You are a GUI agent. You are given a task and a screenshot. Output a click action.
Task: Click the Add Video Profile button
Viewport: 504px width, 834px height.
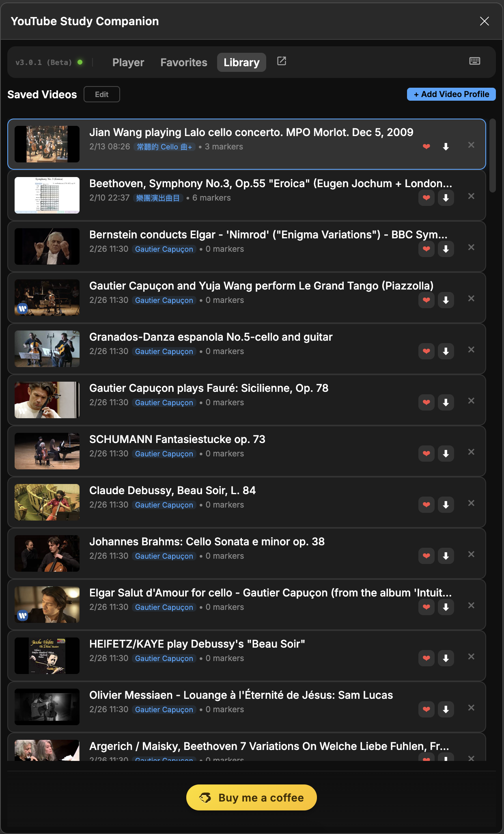click(451, 94)
